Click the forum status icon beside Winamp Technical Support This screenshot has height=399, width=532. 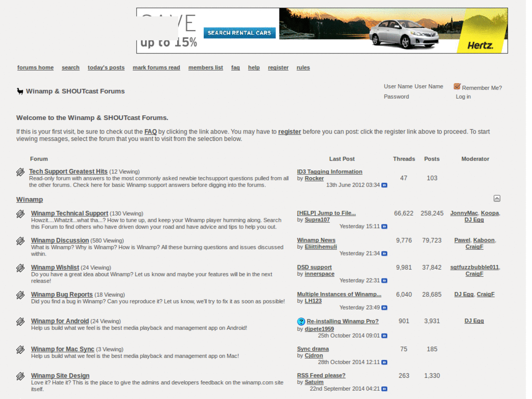pos(20,214)
